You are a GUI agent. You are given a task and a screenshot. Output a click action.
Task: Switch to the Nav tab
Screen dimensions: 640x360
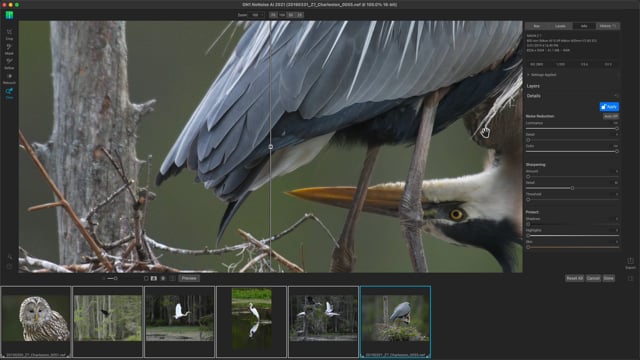537,26
